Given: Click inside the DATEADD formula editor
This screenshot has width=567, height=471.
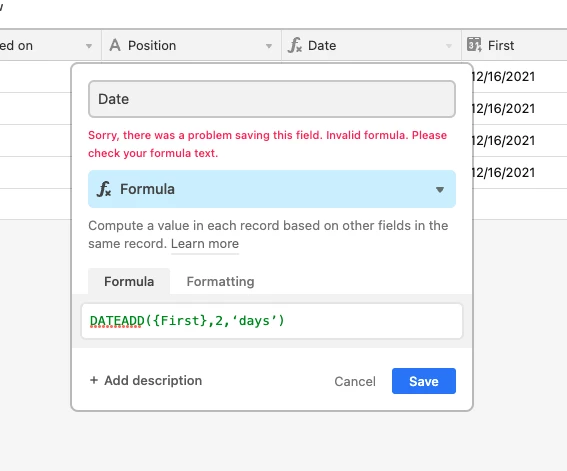Looking at the screenshot, I should (272, 321).
